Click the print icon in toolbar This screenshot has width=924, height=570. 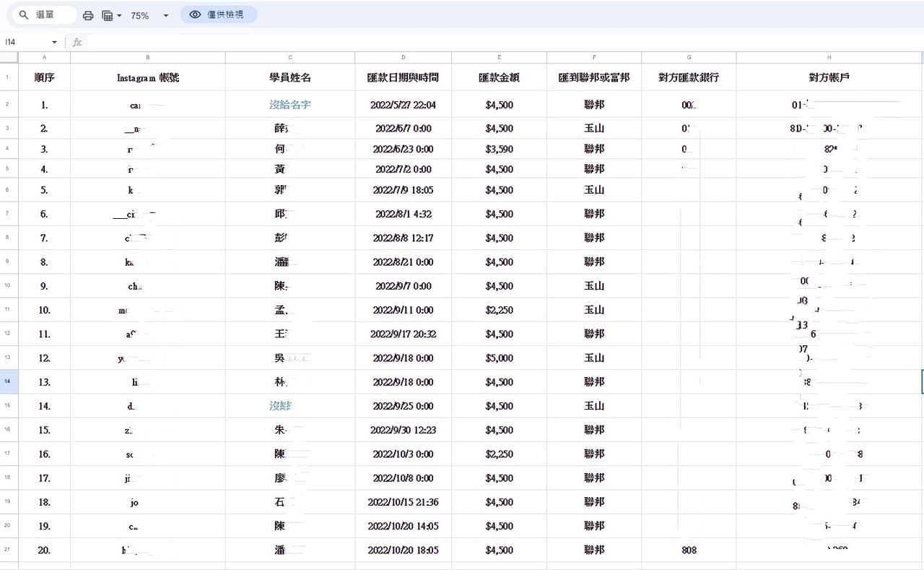point(88,15)
